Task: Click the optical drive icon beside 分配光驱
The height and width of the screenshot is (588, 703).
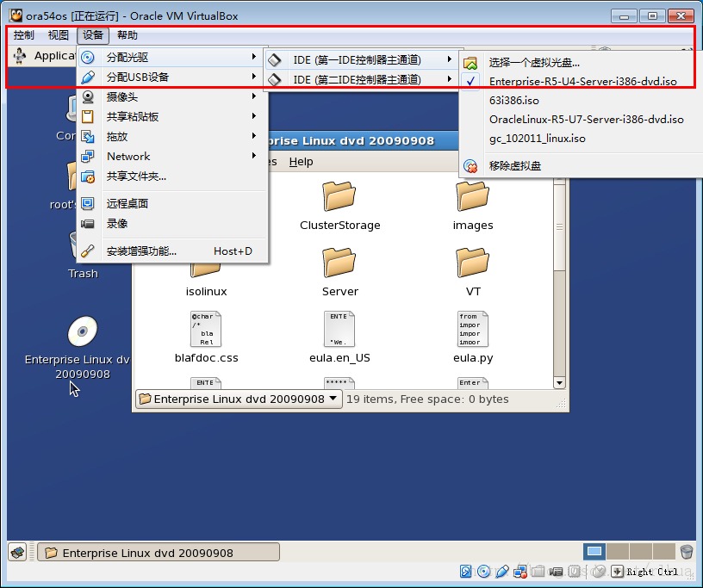Action: click(x=87, y=58)
